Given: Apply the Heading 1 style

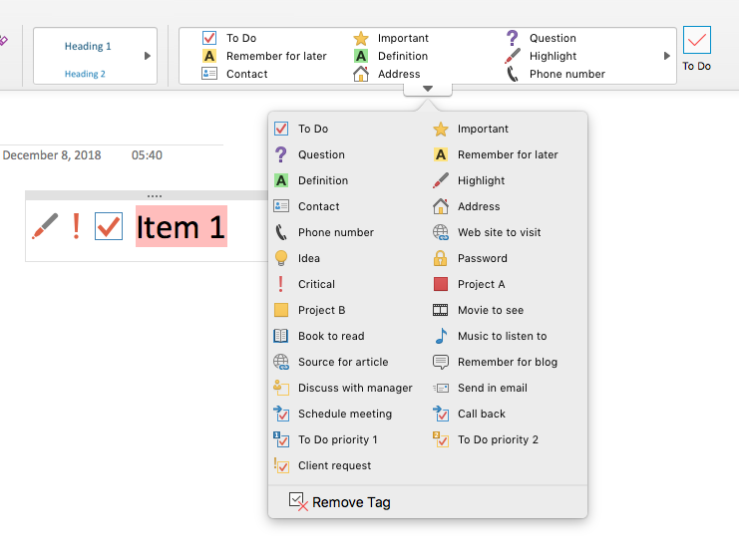Looking at the screenshot, I should pos(88,46).
